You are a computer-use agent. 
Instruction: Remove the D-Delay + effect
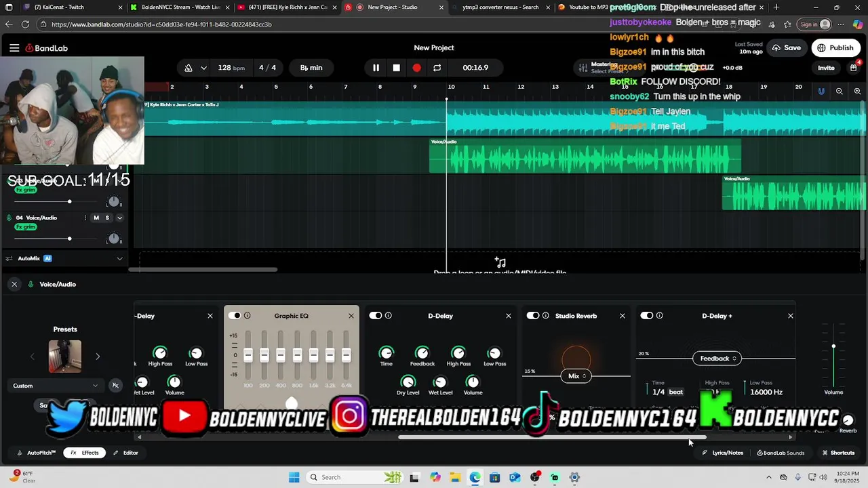[x=791, y=316]
